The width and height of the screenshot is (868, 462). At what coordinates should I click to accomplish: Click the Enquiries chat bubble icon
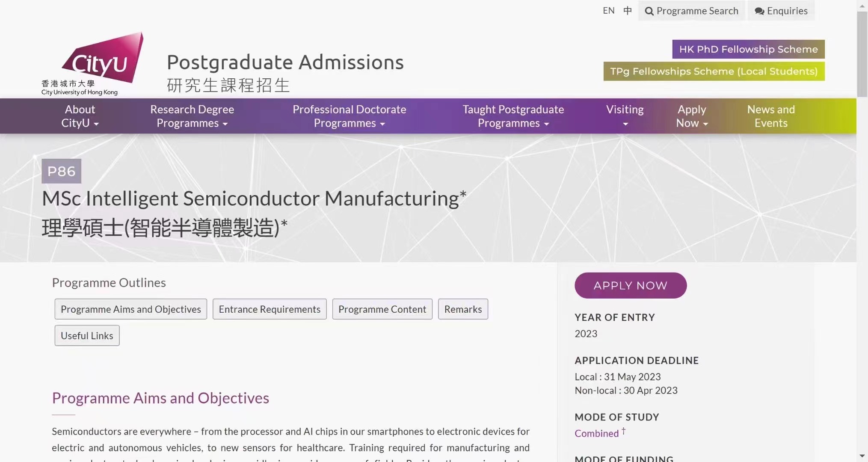coord(759,11)
